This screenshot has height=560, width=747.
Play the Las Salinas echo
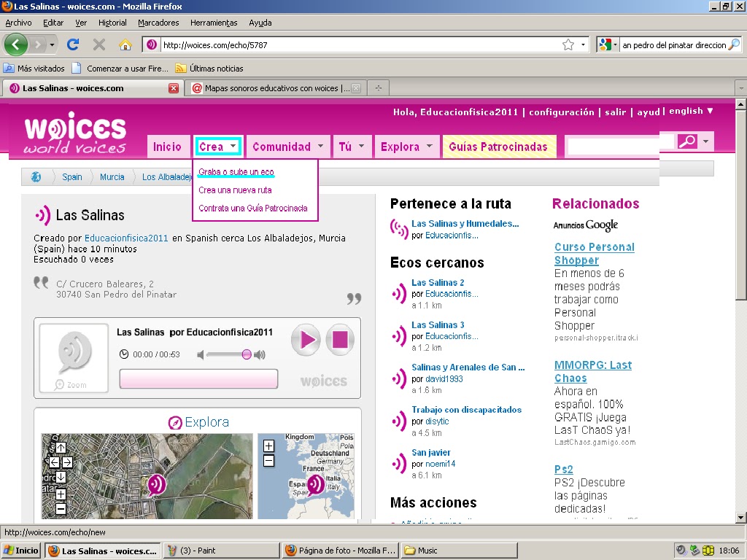pyautogui.click(x=306, y=340)
